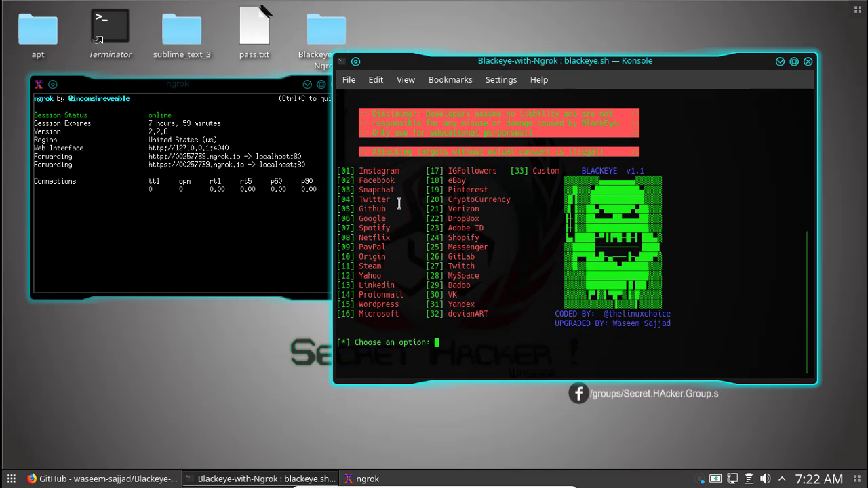Click '/groups/Secret.HAcker.Group.s' text
The width and height of the screenshot is (868, 488).
654,393
